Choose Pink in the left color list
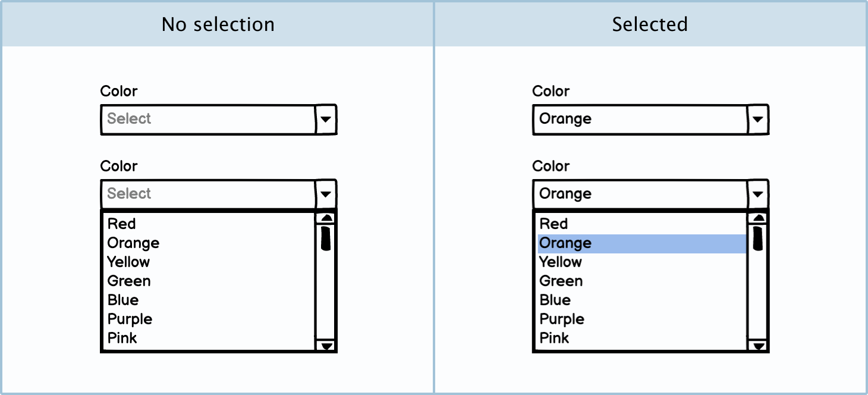The width and height of the screenshot is (868, 395). click(122, 338)
